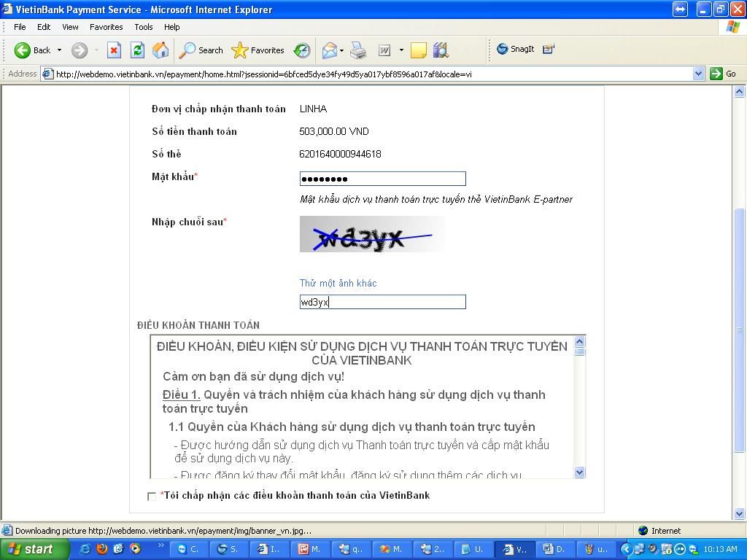Viewport: 747px width, 560px height.
Task: Open the Research toolbar icon
Action: tap(441, 50)
